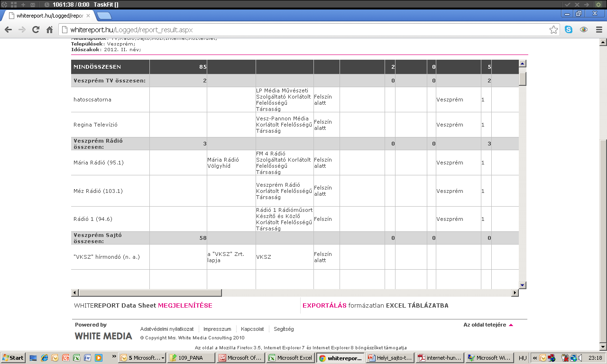Select the Rádió 1 (94.6) cell
607x364 pixels.
click(x=110, y=219)
